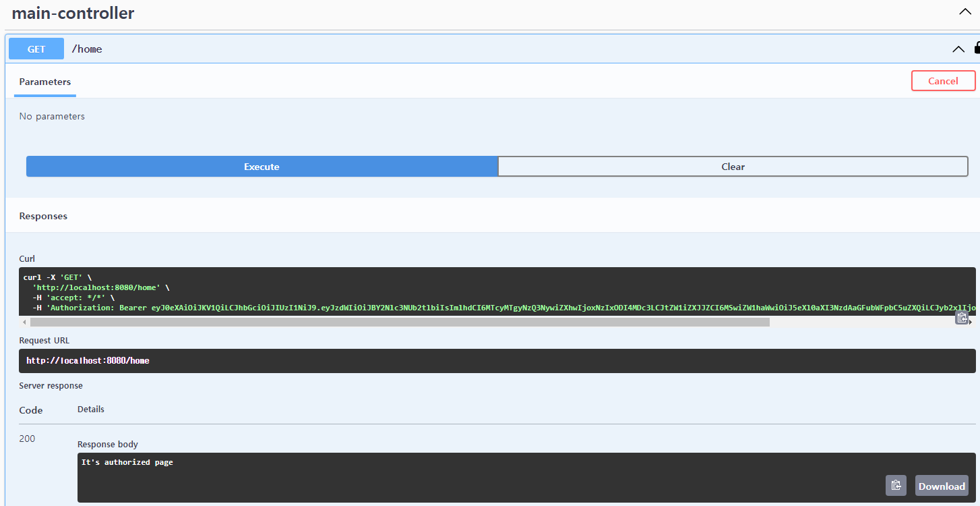Click the curl scrollbar left arrow
The image size is (980, 506).
coord(25,322)
